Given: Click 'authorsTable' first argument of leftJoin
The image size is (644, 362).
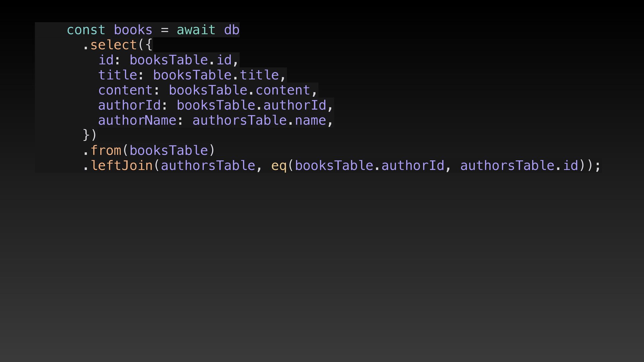Looking at the screenshot, I should [208, 166].
